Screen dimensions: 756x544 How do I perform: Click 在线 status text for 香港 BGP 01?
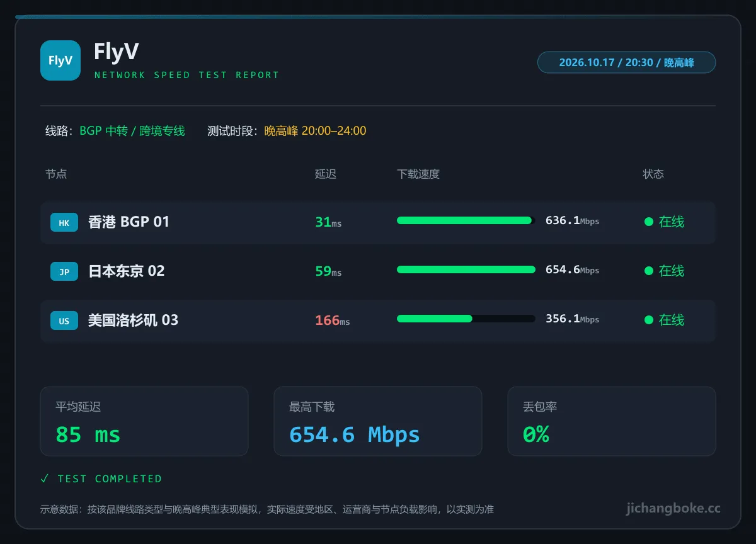tap(672, 222)
